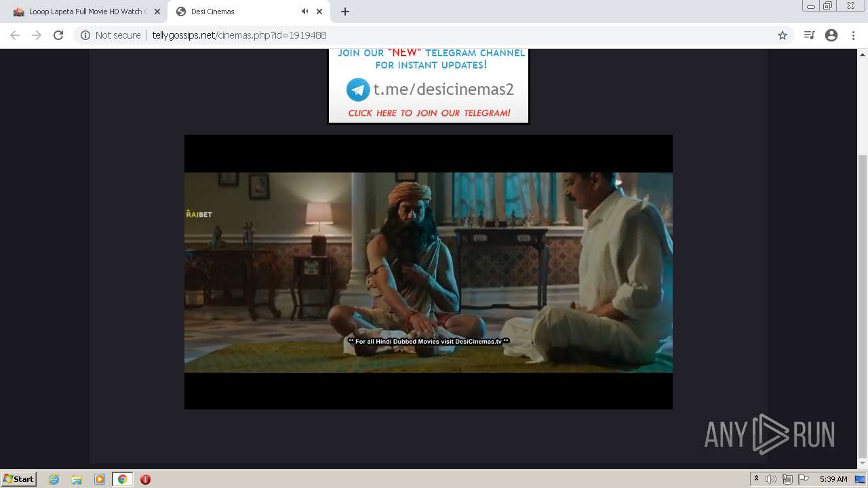The image size is (868, 488).
Task: Close the Desi Cinemas tab
Action: (319, 12)
